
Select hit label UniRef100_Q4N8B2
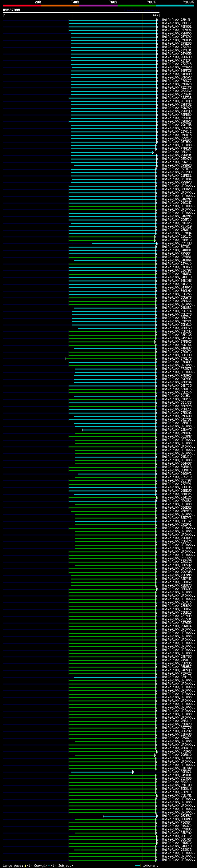177,308
